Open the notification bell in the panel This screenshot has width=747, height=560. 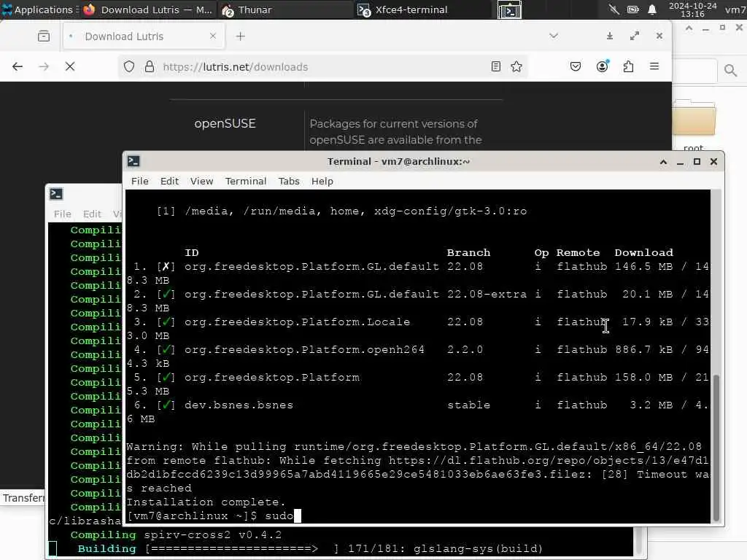652,9
